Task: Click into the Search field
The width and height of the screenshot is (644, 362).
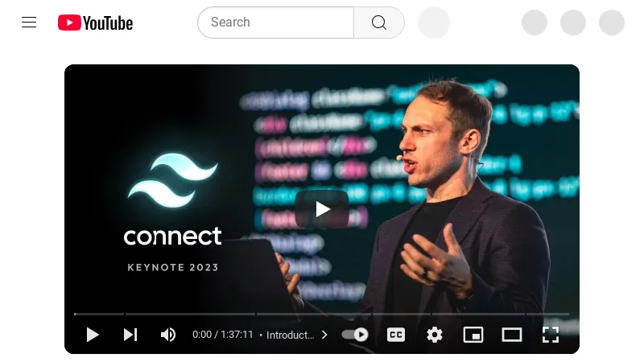Action: (x=275, y=23)
